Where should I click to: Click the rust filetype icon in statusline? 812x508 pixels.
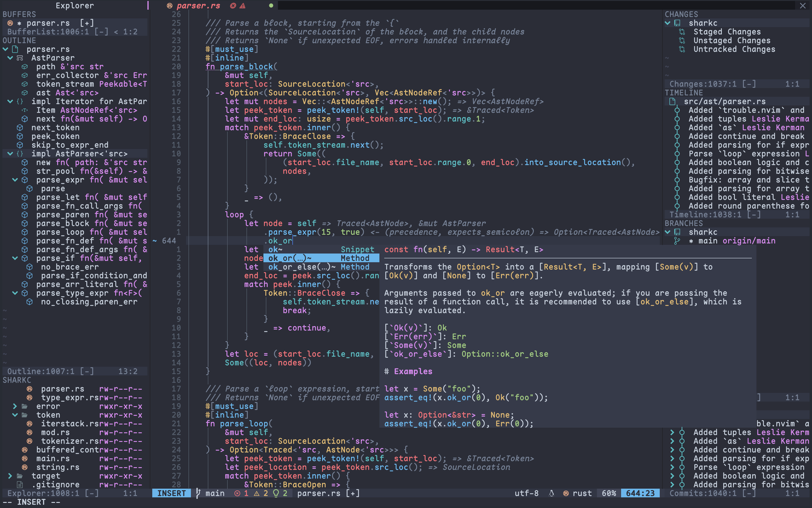(x=566, y=493)
